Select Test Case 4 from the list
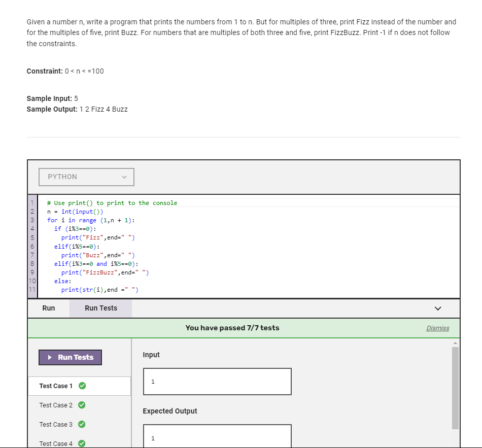Image resolution: width=482 pixels, height=448 pixels. point(56,443)
